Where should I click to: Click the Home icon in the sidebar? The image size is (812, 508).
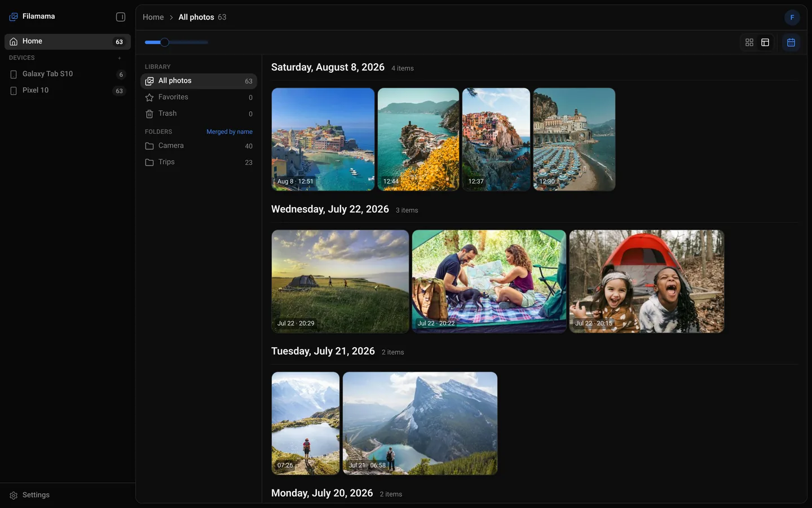14,42
